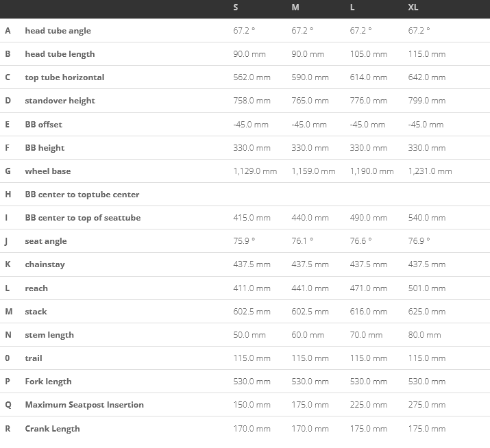The height and width of the screenshot is (448, 490).
Task: Select the BB offset row label
Action: pyautogui.click(x=43, y=125)
